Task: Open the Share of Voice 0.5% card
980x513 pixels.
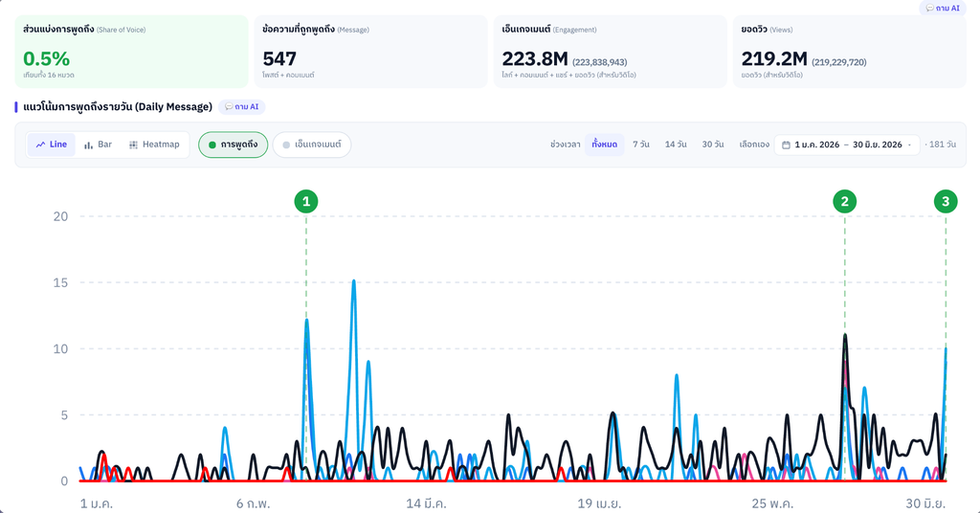Action: click(132, 52)
